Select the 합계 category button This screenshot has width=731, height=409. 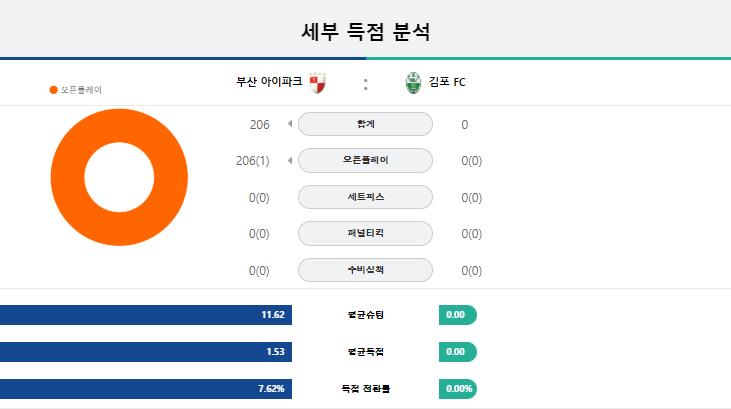click(366, 124)
